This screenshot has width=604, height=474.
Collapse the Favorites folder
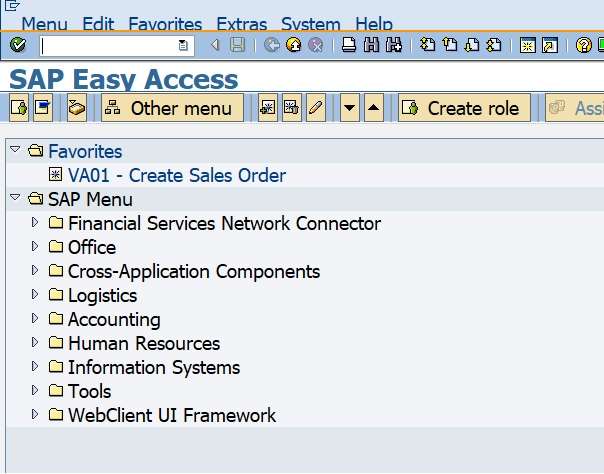[15, 151]
